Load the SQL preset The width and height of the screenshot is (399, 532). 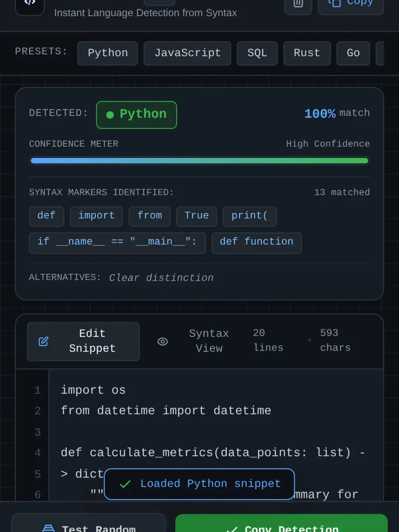point(257,53)
